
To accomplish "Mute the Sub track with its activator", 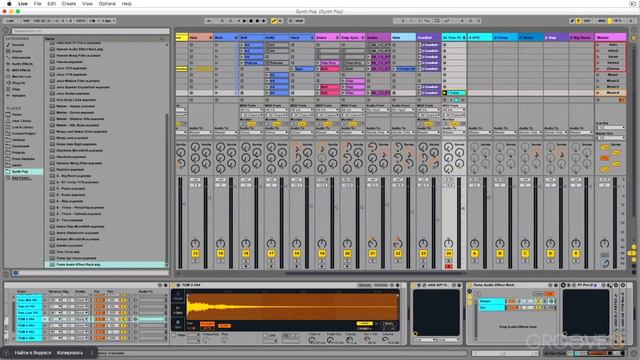I will 246,253.
